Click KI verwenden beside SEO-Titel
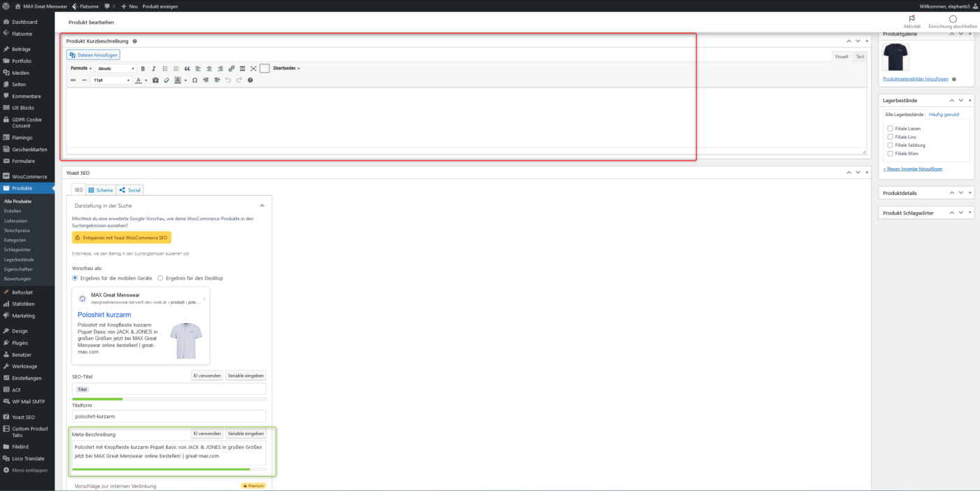This screenshot has width=980, height=491. tap(207, 376)
